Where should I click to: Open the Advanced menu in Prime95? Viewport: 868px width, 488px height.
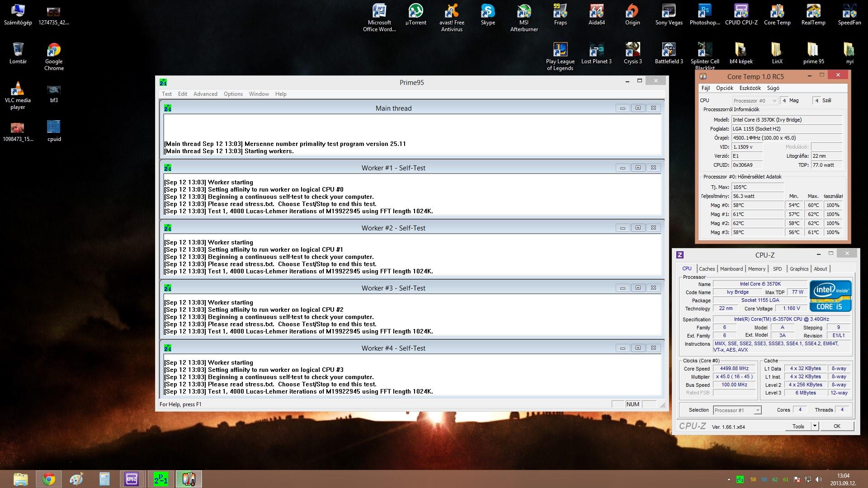[x=205, y=94]
